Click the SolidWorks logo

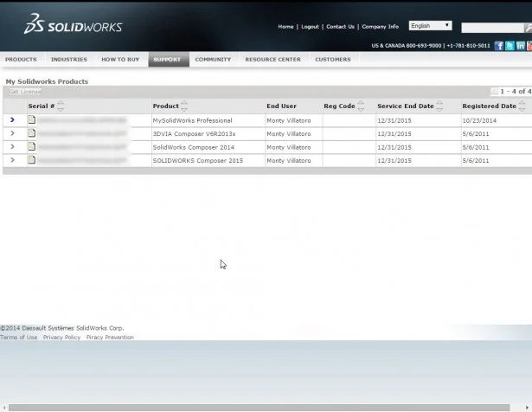[73, 25]
